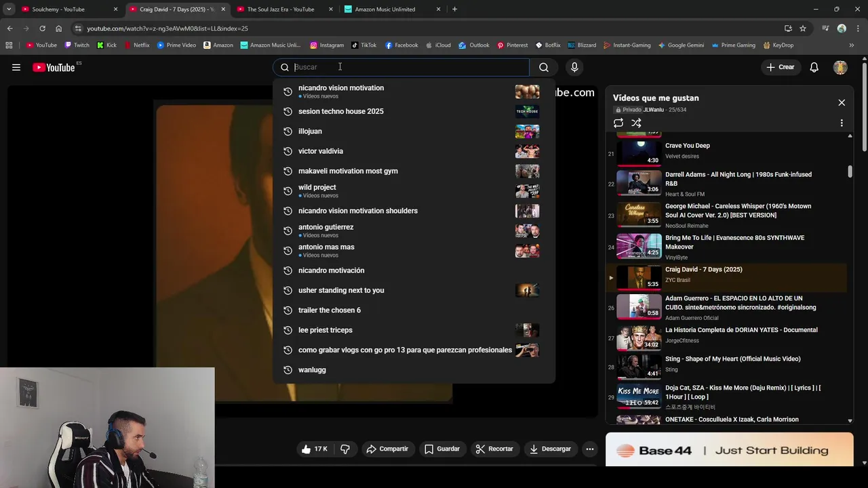Screen dimensions: 868x488
Task: Open the Google Gemini bookmark
Action: pos(681,45)
